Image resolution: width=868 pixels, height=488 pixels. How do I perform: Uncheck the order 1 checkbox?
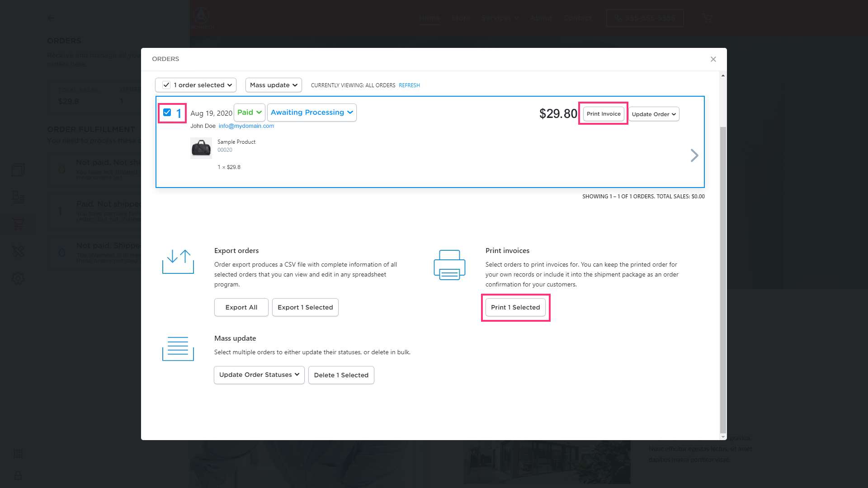pyautogui.click(x=167, y=113)
